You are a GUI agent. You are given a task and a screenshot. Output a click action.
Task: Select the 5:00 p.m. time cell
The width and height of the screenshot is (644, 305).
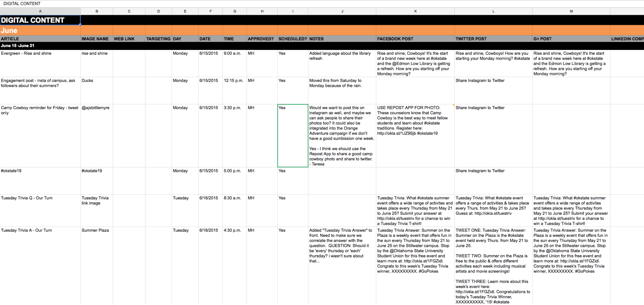coord(235,181)
